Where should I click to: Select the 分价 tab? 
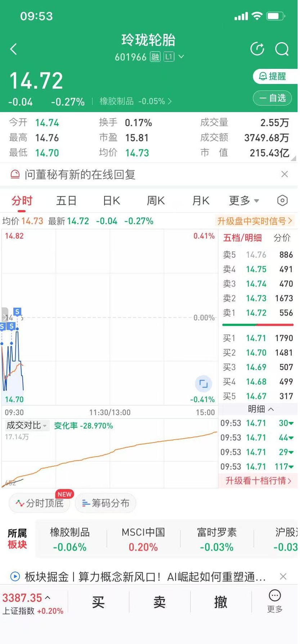pos(282,238)
